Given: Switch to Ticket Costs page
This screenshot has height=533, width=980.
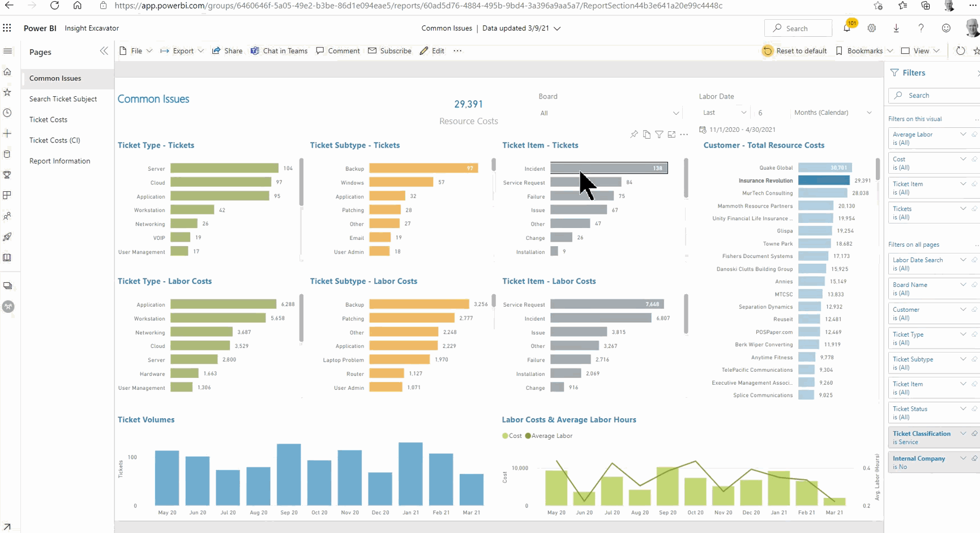Looking at the screenshot, I should [48, 120].
